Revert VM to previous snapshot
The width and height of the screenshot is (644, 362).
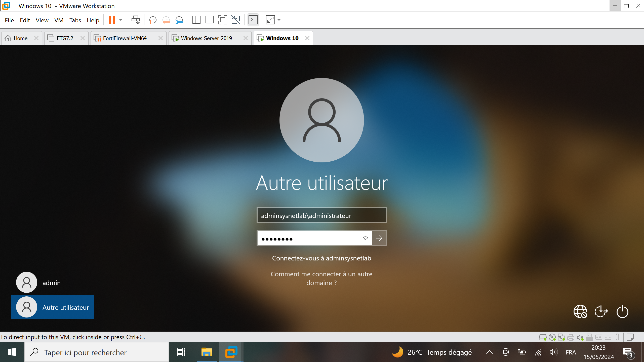[x=166, y=20]
